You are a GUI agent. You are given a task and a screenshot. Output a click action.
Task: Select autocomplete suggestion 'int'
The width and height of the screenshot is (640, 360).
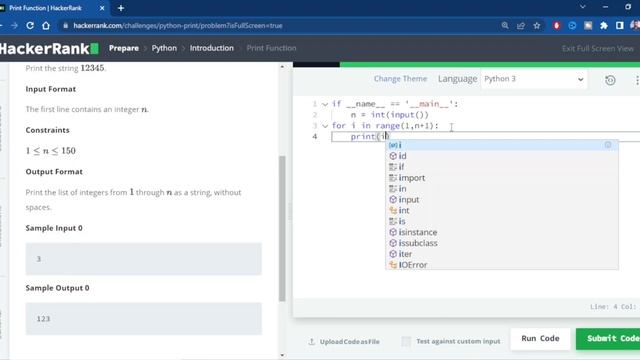tap(502, 211)
